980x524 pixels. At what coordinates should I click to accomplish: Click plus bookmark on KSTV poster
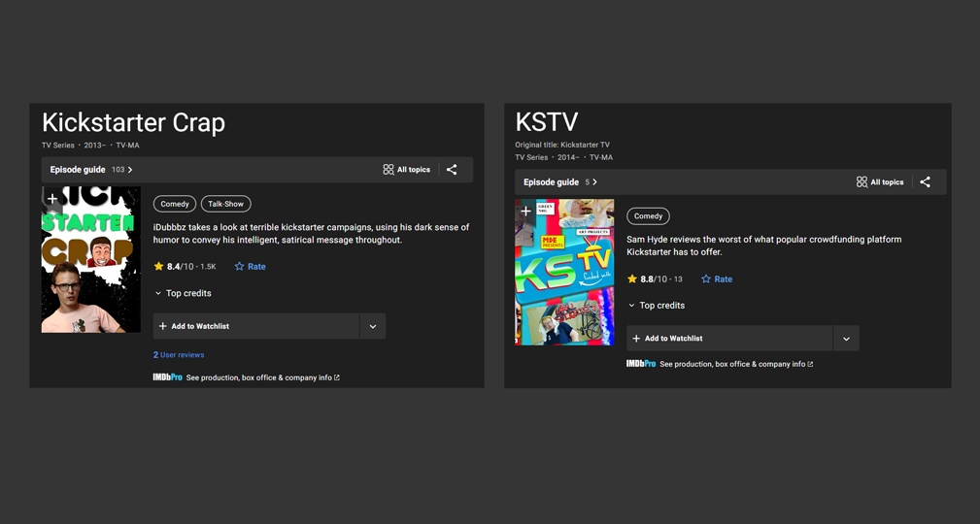pos(526,211)
